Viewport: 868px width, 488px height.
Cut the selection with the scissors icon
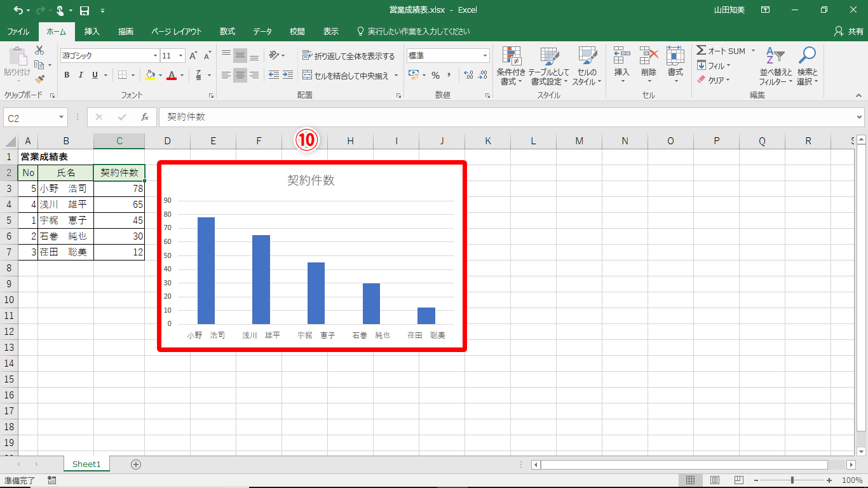[39, 50]
